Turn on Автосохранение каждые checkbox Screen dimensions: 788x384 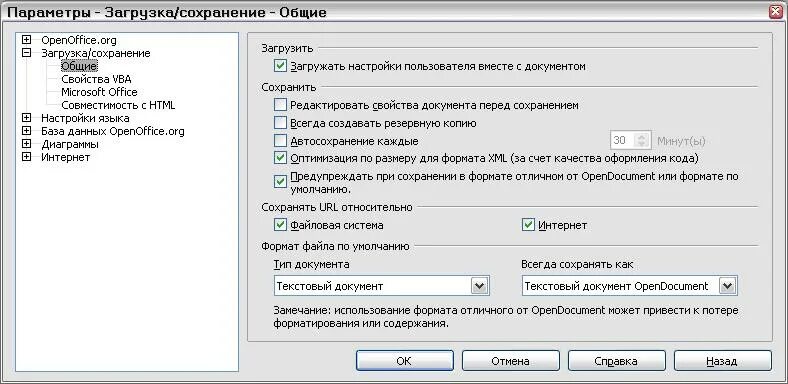pyautogui.click(x=280, y=141)
